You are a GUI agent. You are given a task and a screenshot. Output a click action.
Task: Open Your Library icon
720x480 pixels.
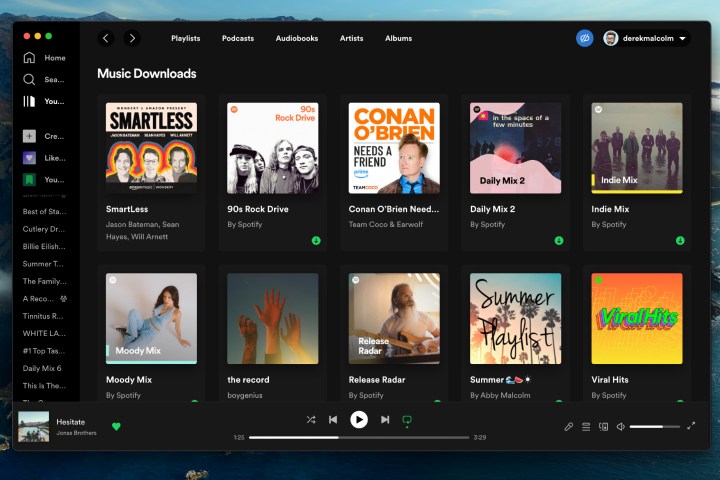29,101
